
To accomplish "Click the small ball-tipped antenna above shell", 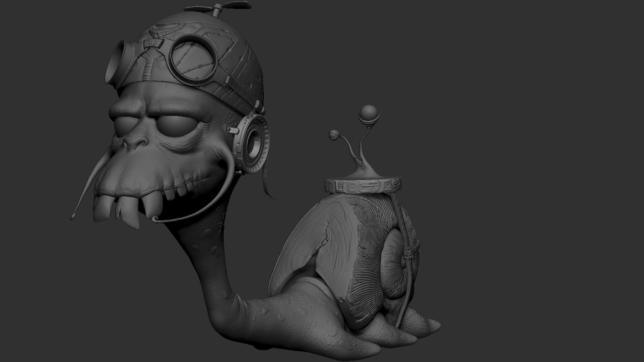I will click(333, 135).
